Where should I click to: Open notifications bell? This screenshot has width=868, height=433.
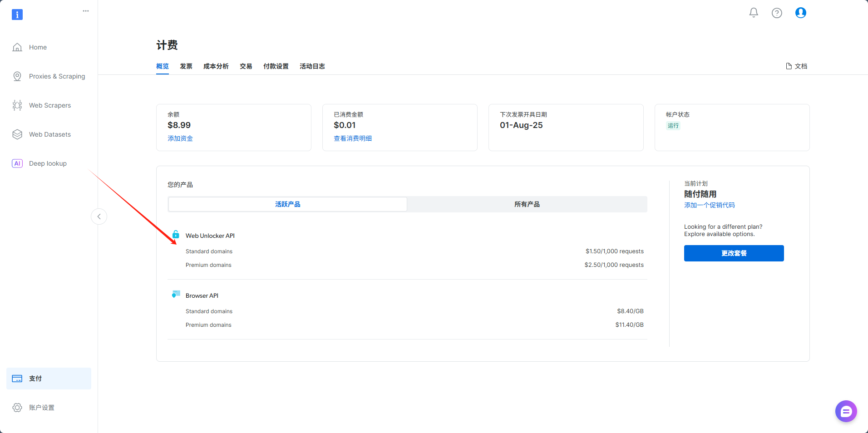[754, 13]
